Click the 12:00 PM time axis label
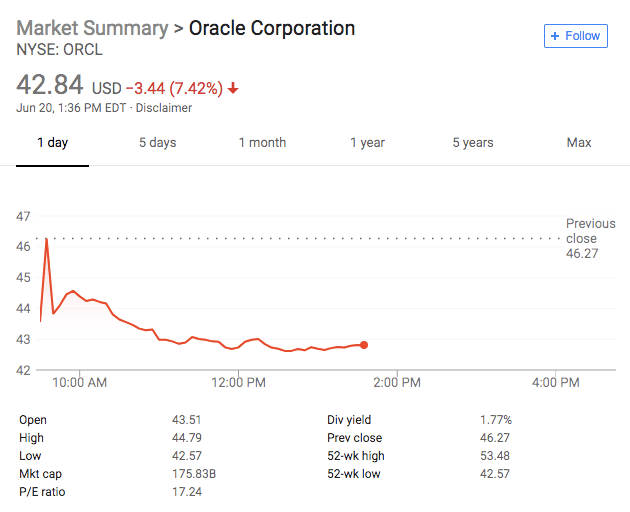 (x=238, y=382)
